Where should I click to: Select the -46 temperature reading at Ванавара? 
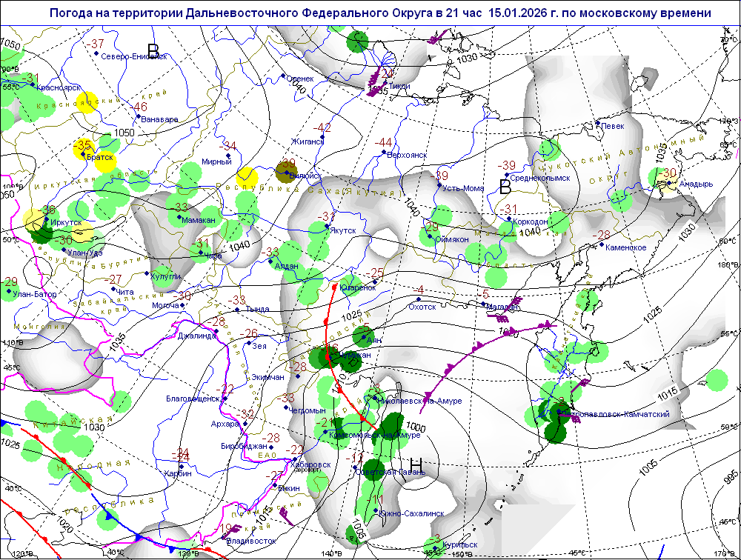click(x=140, y=107)
